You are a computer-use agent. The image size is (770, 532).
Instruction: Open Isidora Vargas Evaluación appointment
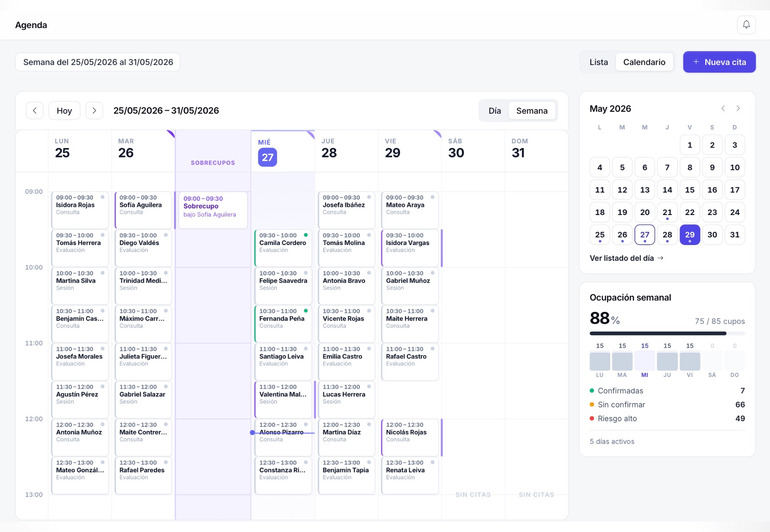410,248
